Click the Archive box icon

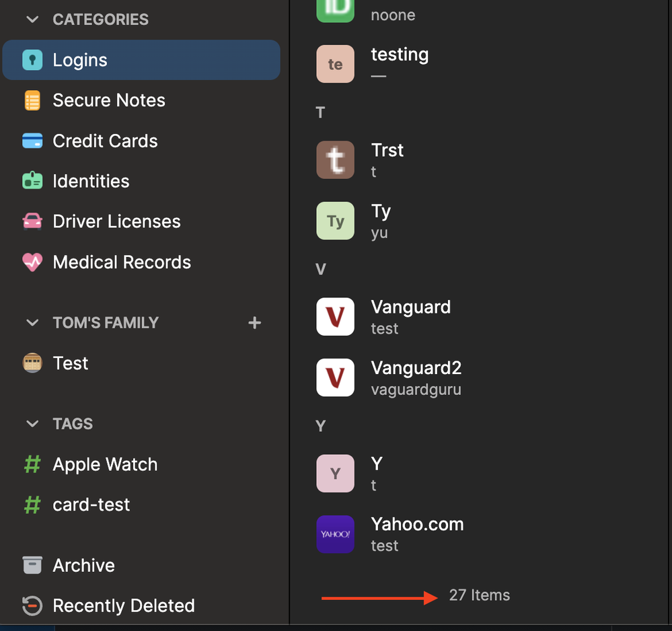pos(32,565)
